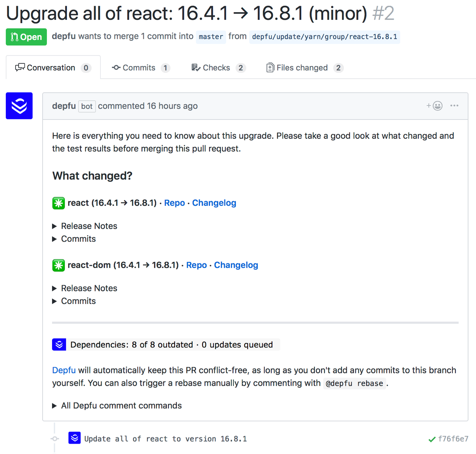476x454 pixels.
Task: Click the depfu avatar beside the comment
Action: tap(19, 106)
